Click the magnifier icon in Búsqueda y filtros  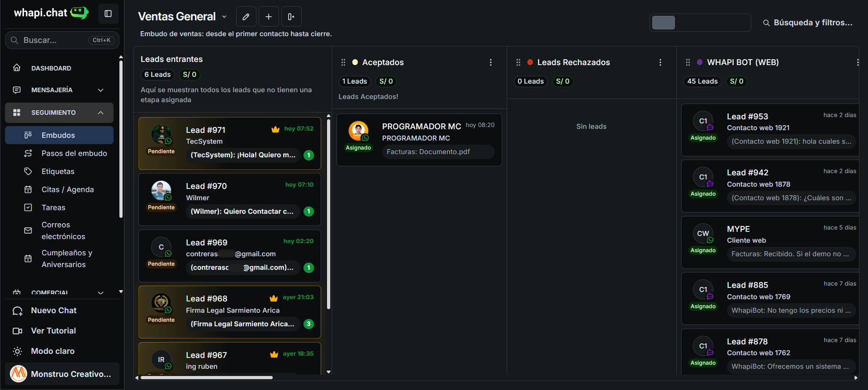pyautogui.click(x=766, y=23)
